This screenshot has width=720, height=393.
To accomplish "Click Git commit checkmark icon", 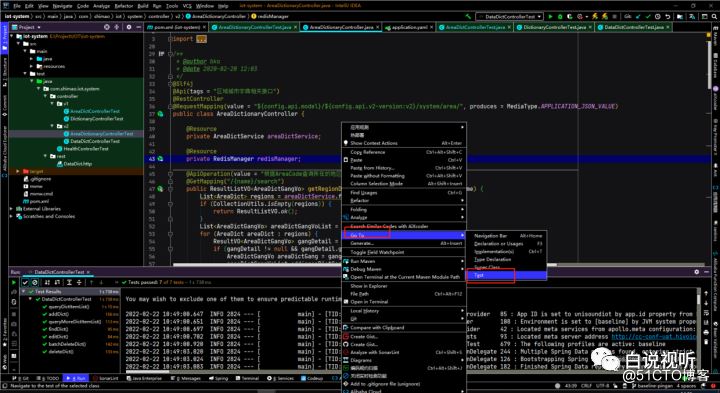I will pos(648,17).
